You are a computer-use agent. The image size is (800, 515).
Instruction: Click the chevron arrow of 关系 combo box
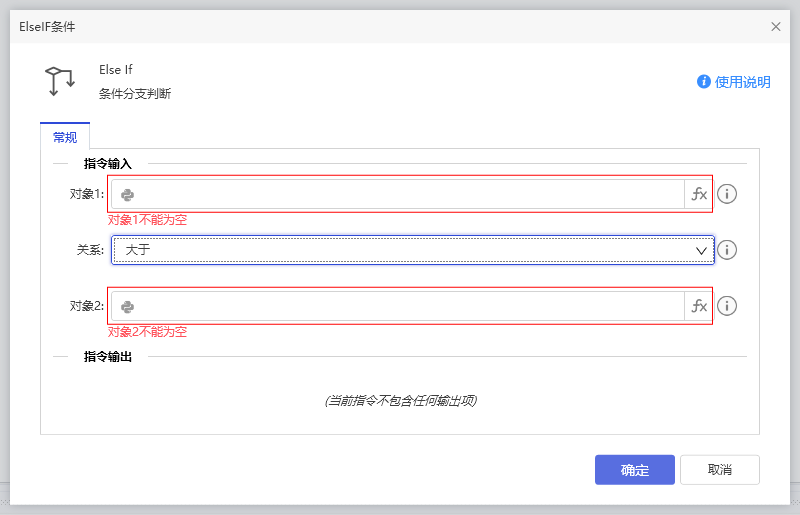(x=701, y=250)
